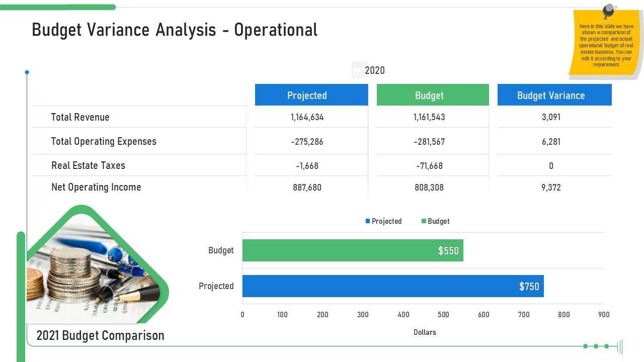Expand the Total Revenue row

click(x=80, y=117)
